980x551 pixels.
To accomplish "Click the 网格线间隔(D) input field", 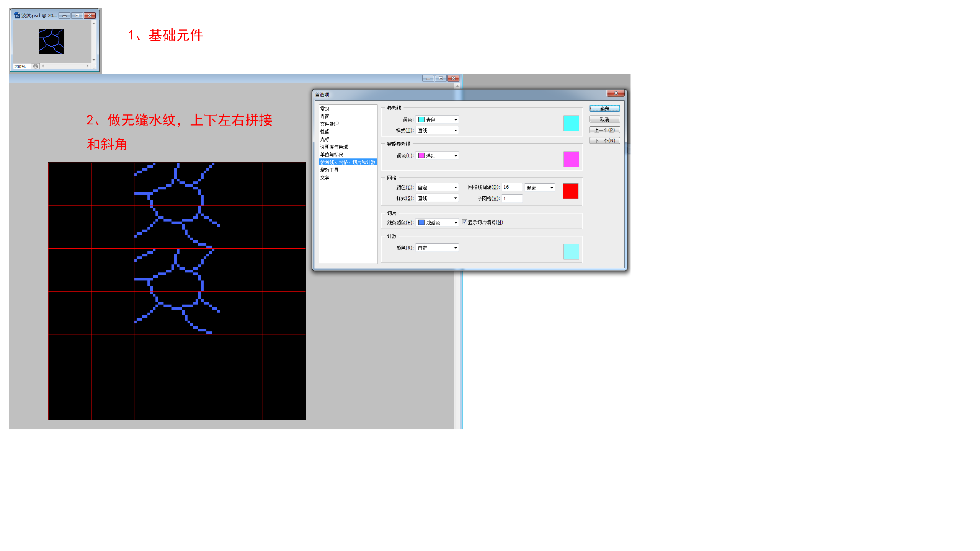I will click(x=512, y=187).
